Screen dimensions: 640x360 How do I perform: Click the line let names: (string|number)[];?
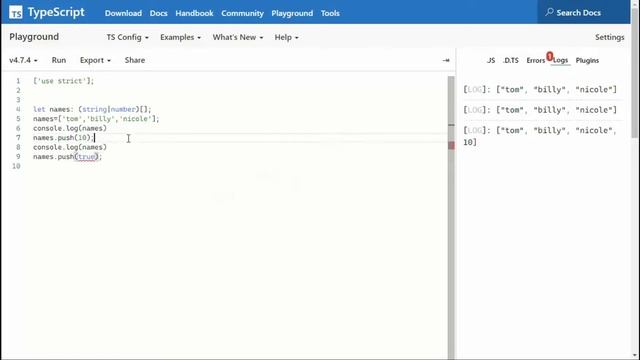click(92, 109)
